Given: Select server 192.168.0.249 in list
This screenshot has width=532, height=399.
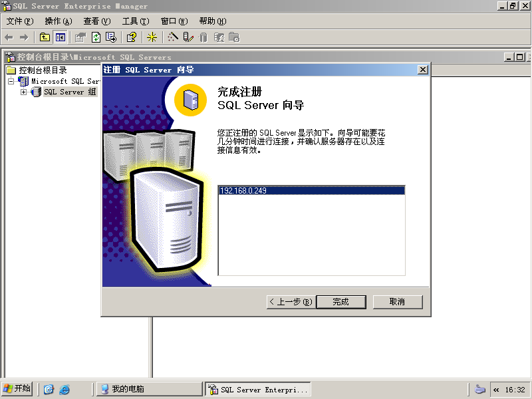Looking at the screenshot, I should (311, 190).
